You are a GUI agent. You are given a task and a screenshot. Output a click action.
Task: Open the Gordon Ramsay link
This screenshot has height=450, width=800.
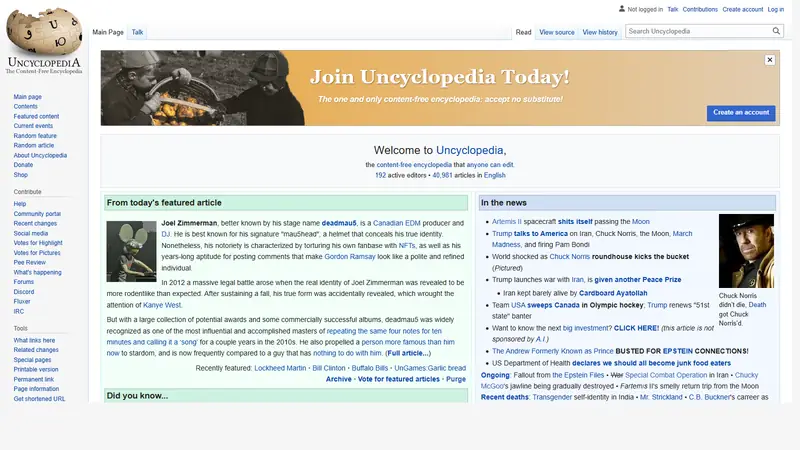coord(349,257)
